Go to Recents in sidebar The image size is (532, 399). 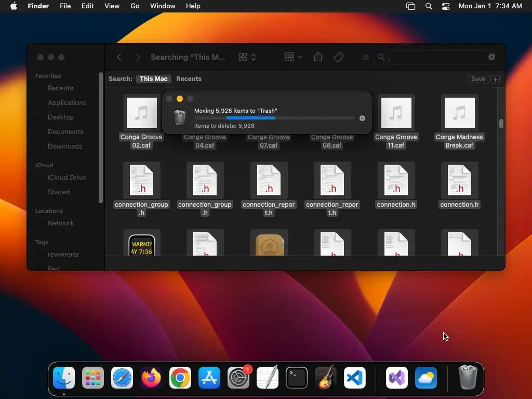[x=60, y=88]
